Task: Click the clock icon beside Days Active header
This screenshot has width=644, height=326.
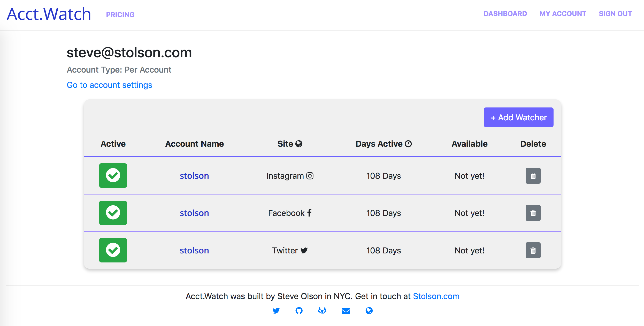Action: 408,144
